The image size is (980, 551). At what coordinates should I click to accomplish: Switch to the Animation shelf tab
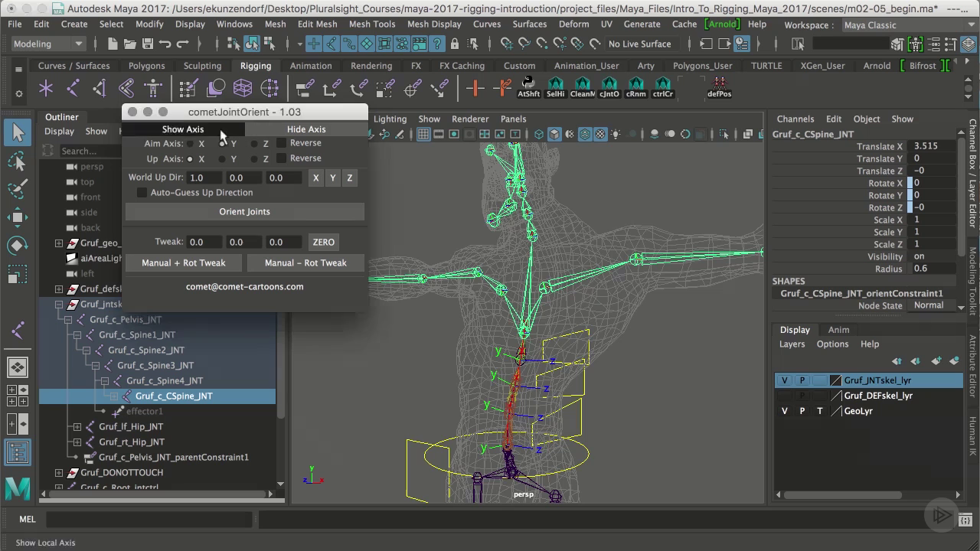[311, 66]
